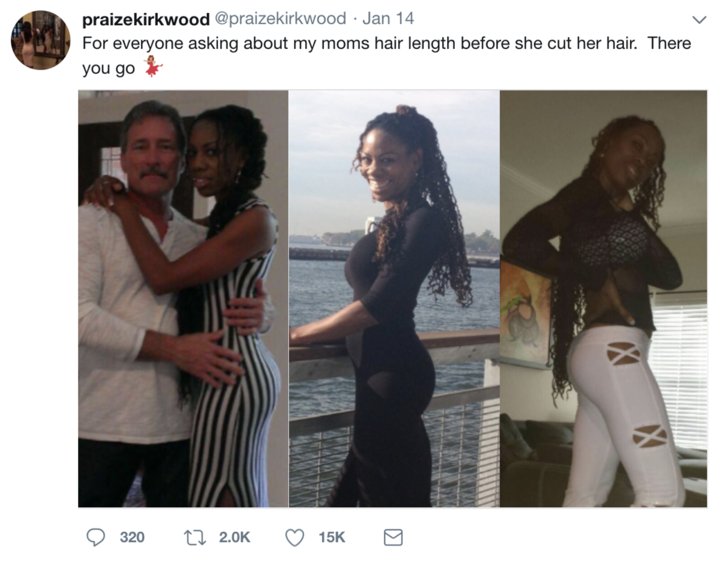Retweet this tweet using the retweet icon
Screen dimensions: 728x564
[x=195, y=537]
